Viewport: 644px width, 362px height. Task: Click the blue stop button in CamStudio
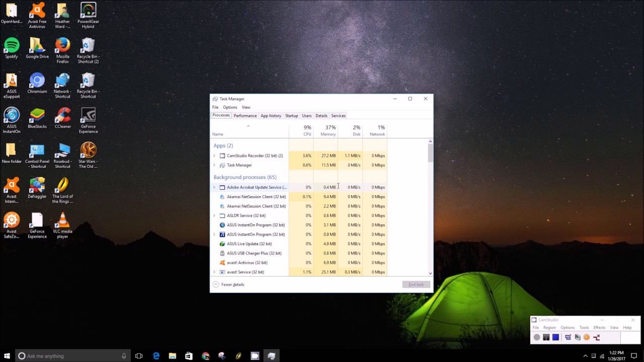(555, 337)
